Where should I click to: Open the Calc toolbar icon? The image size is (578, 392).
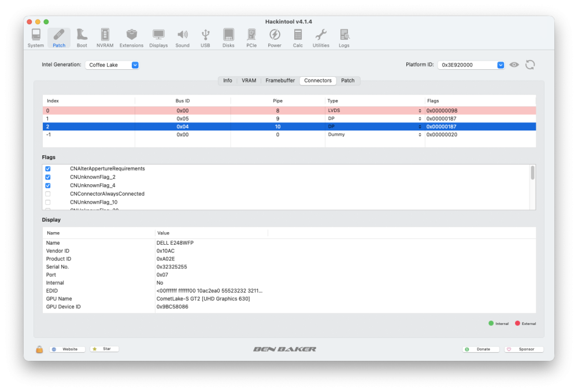tap(298, 38)
